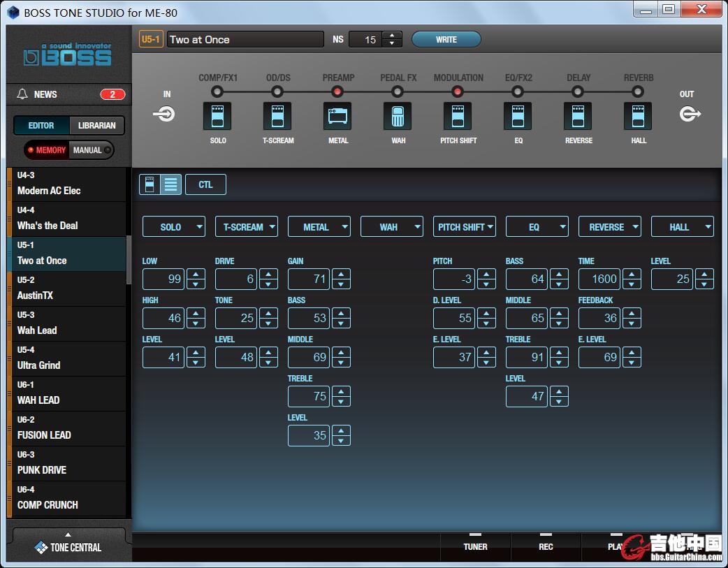Increase the GAIN value stepper
The width and height of the screenshot is (728, 568).
(341, 275)
